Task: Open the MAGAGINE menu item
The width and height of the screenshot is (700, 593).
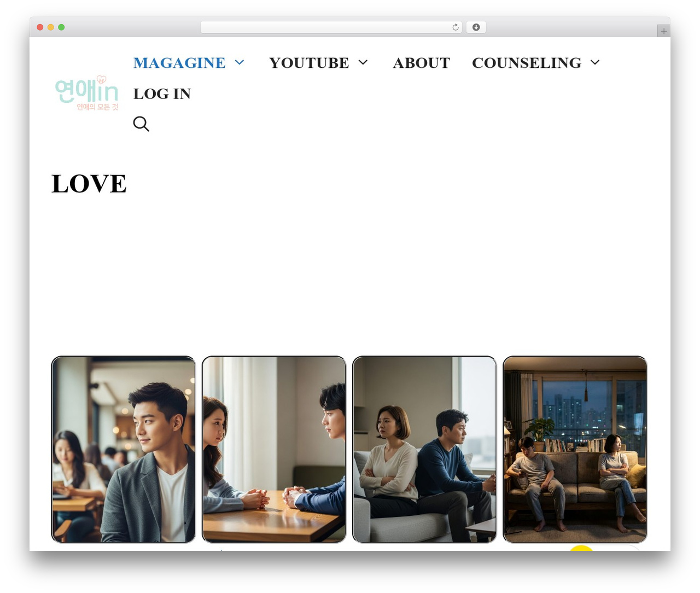Action: coord(179,63)
